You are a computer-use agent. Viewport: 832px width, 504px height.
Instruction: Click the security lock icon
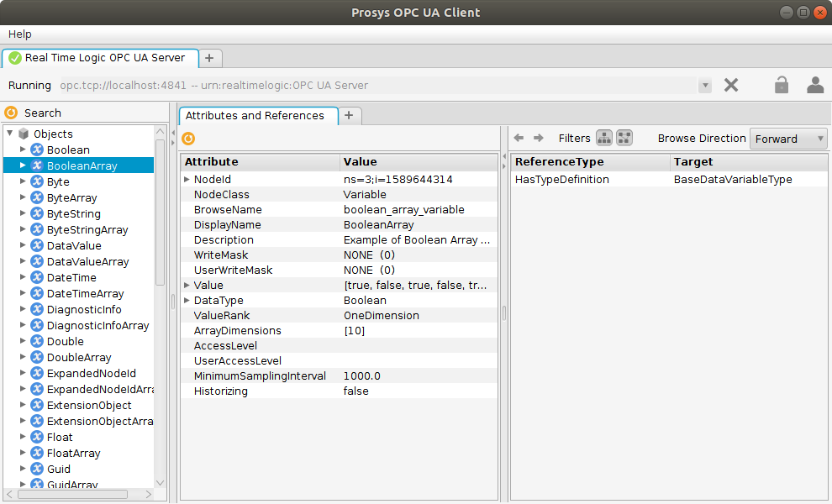click(781, 85)
